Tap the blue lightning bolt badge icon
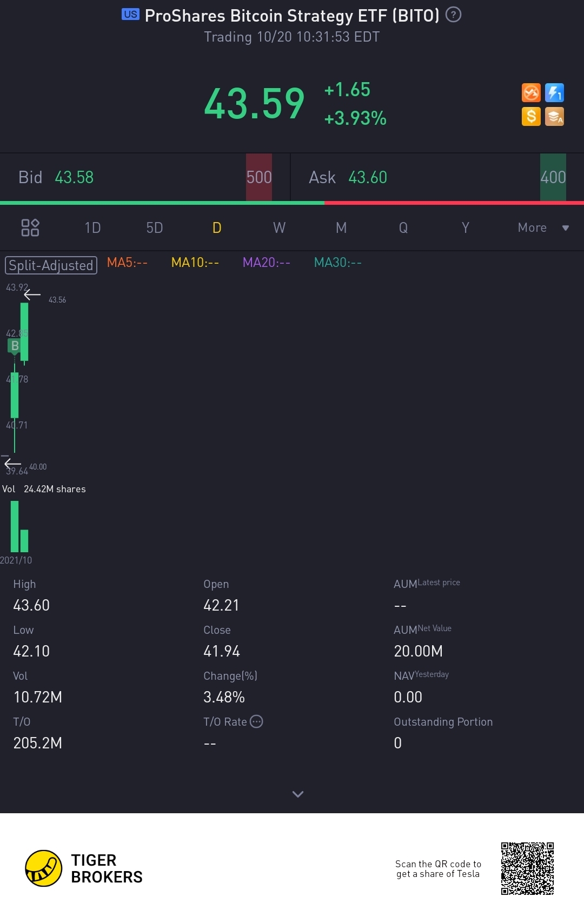Screen dimensions: 584x924 click(554, 93)
